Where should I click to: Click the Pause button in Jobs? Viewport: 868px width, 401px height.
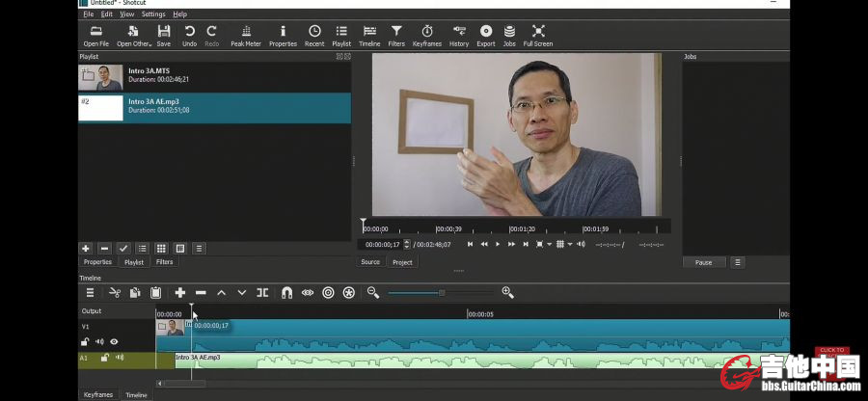(x=704, y=263)
